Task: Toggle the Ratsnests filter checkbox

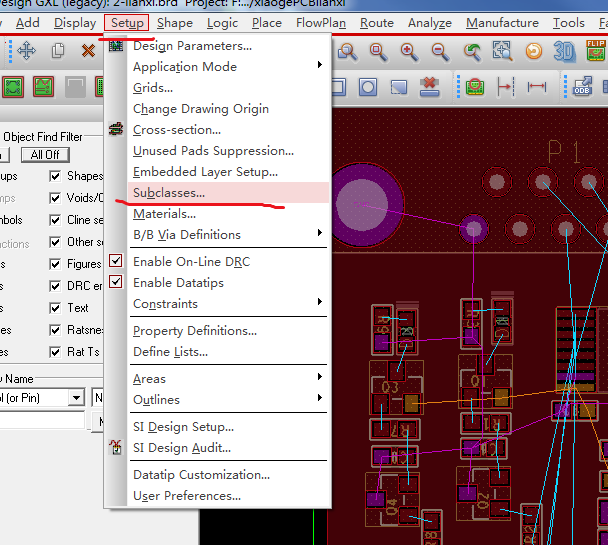Action: coord(56,330)
